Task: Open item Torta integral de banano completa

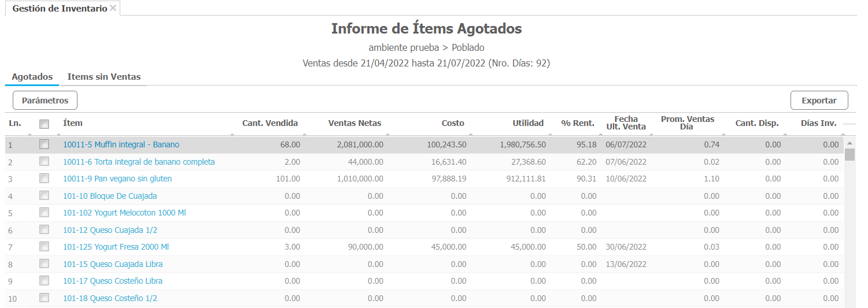Action: (x=139, y=162)
